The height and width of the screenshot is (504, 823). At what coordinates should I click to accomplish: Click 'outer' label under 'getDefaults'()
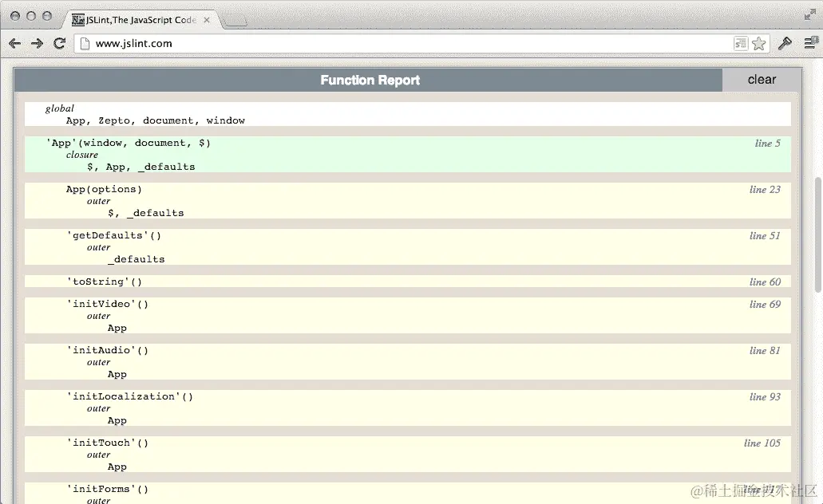click(99, 247)
